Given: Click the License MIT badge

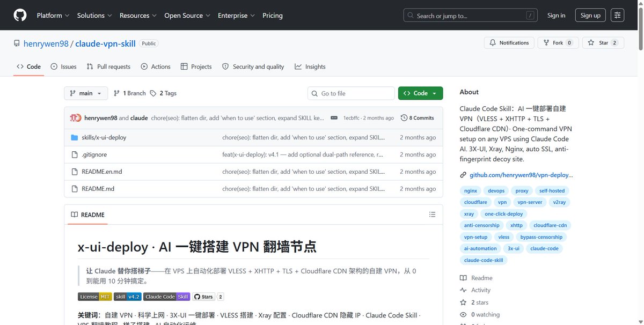Looking at the screenshot, I should [x=94, y=297].
